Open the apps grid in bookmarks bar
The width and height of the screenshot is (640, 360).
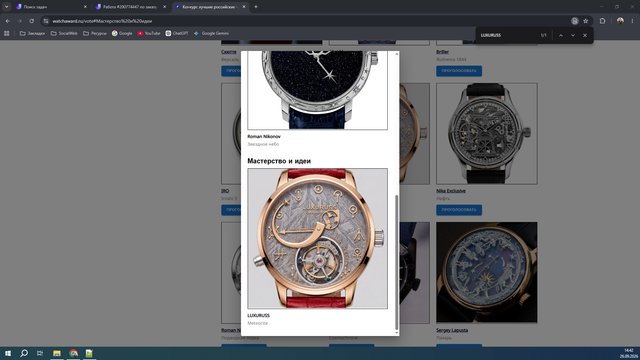[x=7, y=33]
